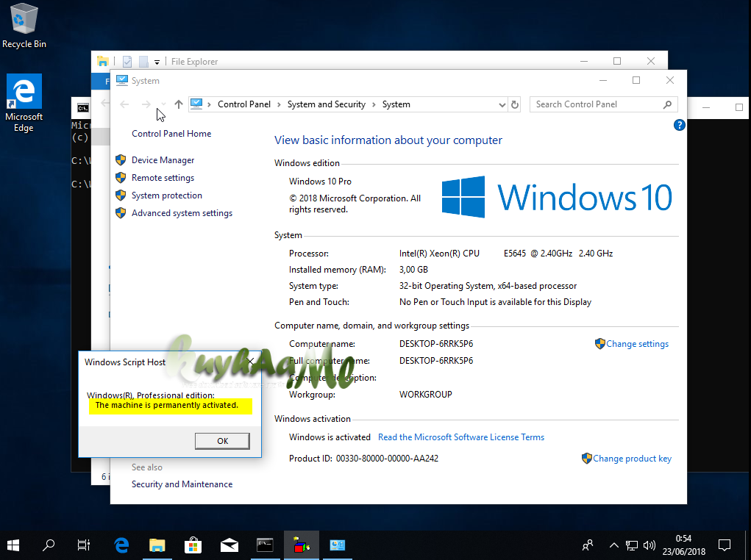Click the computer icon in the address bar
Viewport: 751px width, 560px height.
196,104
